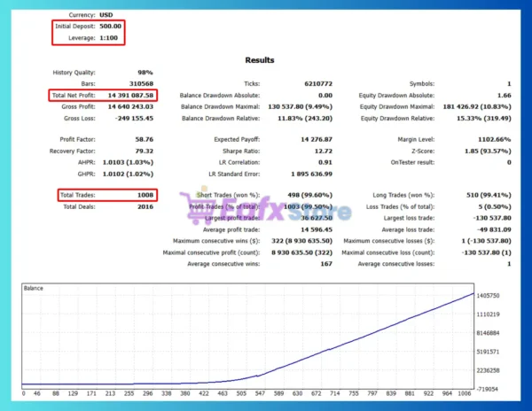Click the Results heading
Screen dimensions: 532x411
click(x=260, y=60)
